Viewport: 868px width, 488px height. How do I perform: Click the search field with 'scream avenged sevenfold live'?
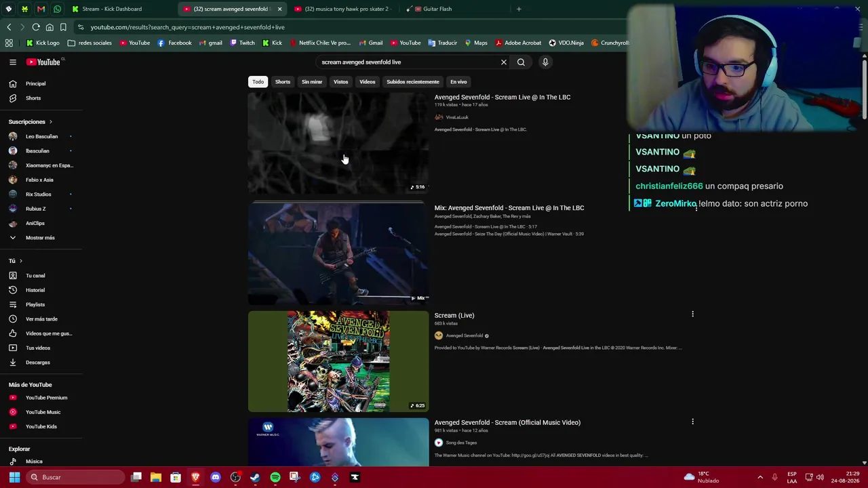(x=407, y=62)
